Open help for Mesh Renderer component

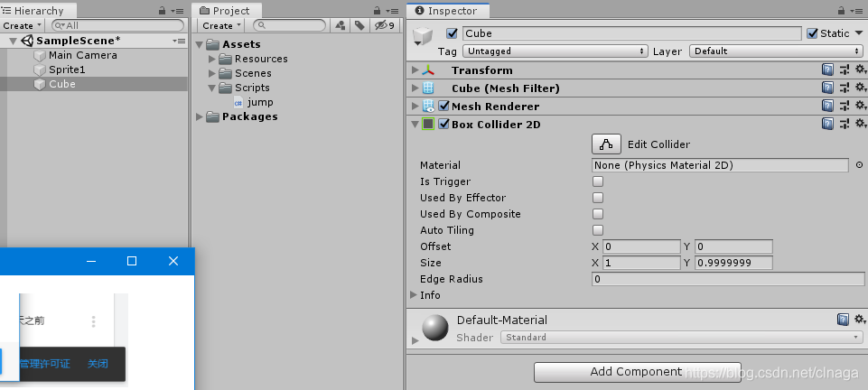coord(827,106)
